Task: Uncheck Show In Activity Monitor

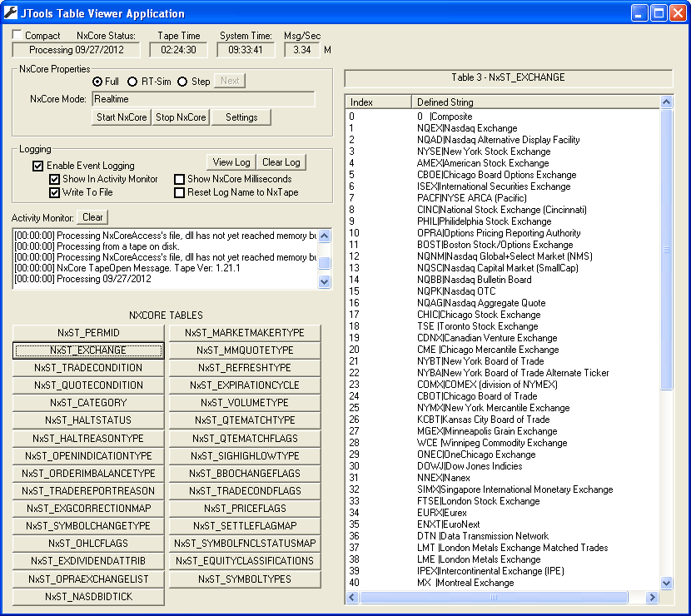Action: click(54, 179)
